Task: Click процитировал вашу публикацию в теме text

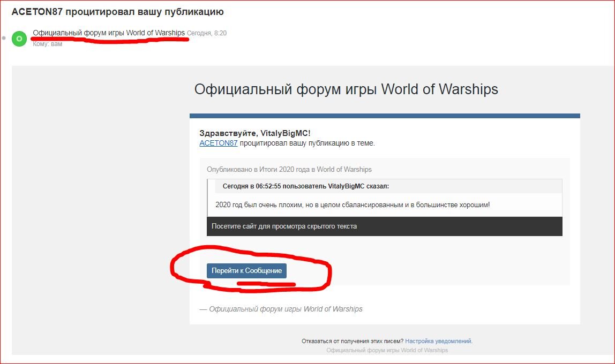Action: (307, 143)
